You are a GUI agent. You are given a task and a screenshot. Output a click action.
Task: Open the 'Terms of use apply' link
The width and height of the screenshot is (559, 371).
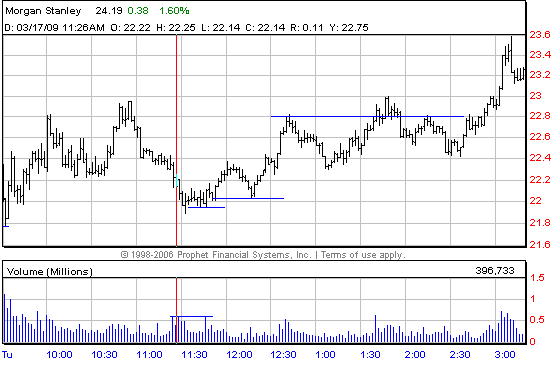pyautogui.click(x=363, y=255)
